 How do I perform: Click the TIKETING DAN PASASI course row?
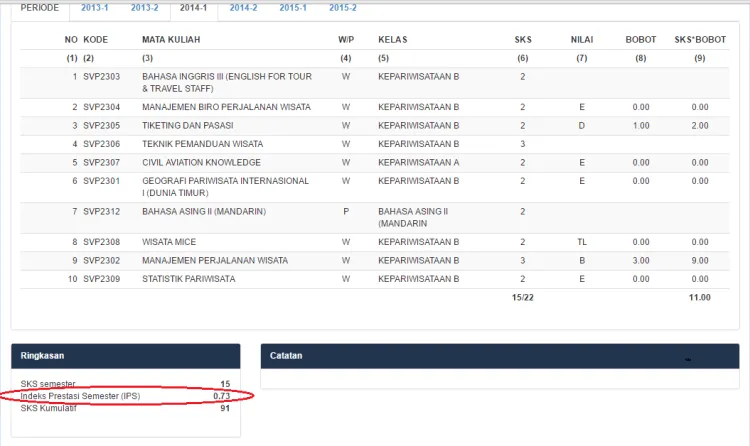tap(375, 126)
